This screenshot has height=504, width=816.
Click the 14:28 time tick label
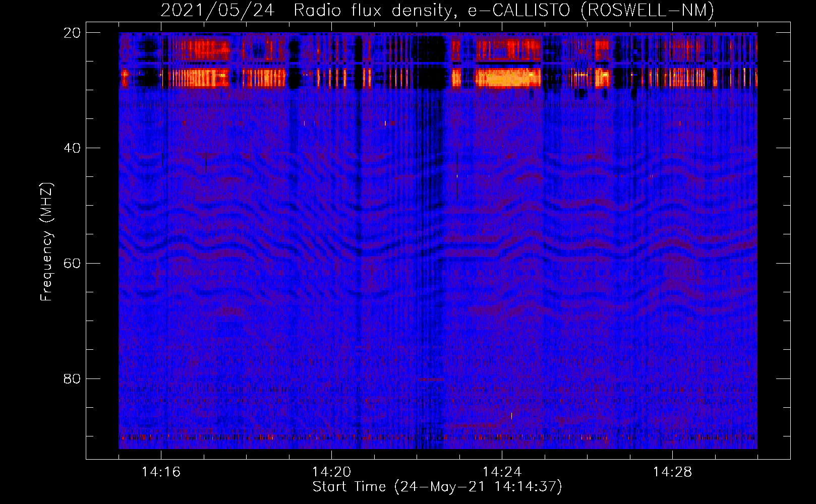pos(672,472)
